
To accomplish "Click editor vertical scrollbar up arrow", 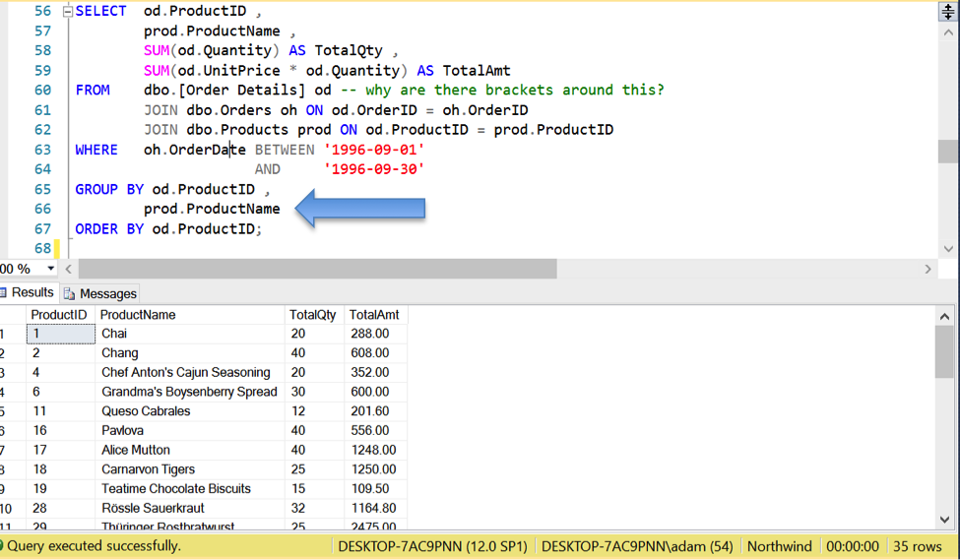I will click(x=948, y=32).
